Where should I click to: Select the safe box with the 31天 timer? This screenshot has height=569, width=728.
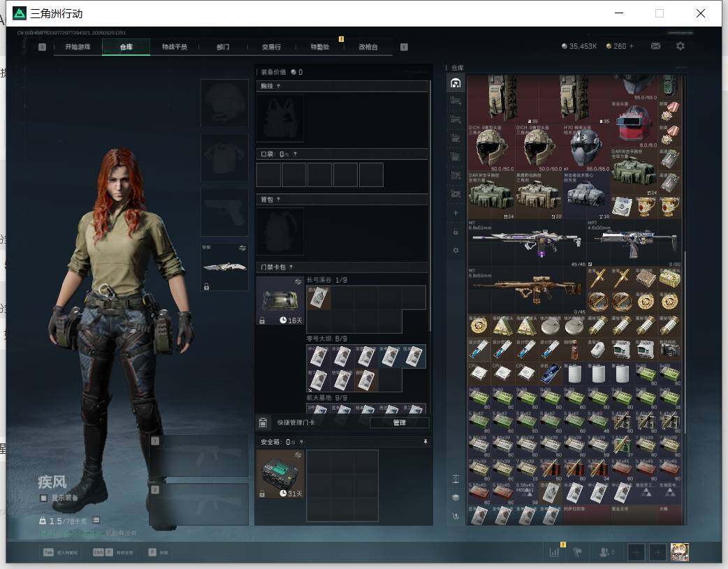click(x=280, y=473)
